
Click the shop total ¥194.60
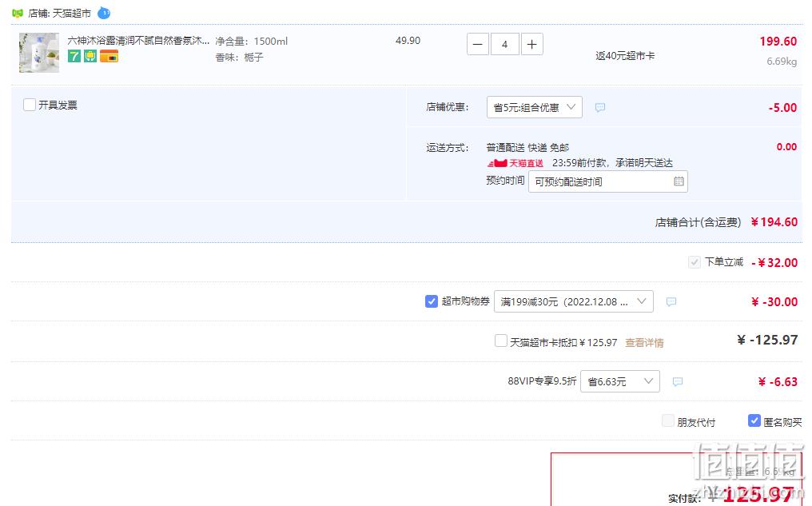pos(774,222)
